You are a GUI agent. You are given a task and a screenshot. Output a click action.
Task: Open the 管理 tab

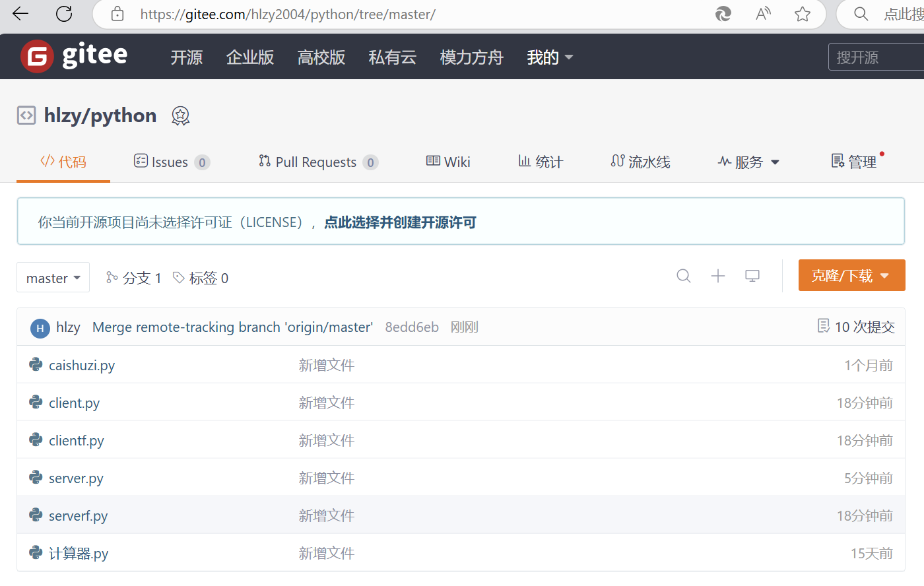(x=854, y=162)
